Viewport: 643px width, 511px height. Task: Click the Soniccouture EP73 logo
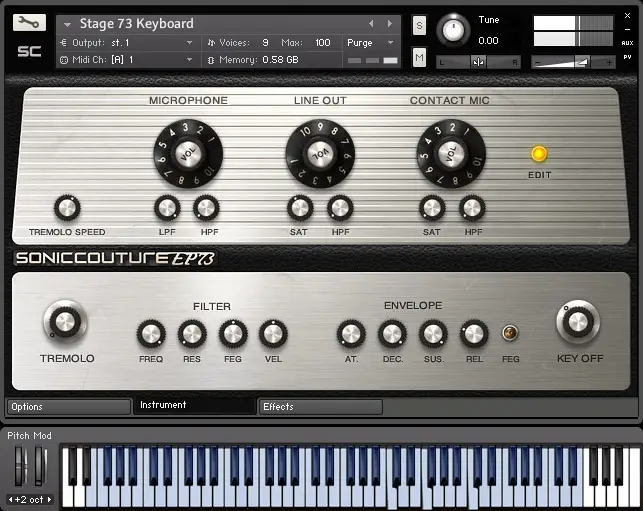click(x=115, y=258)
